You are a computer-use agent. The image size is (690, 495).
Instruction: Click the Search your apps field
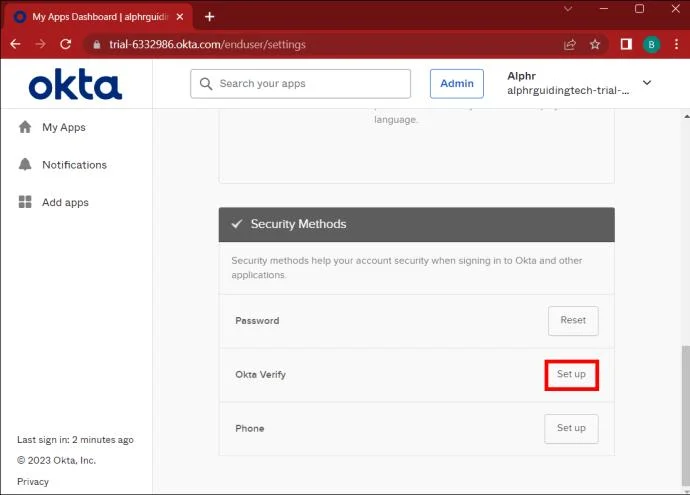pyautogui.click(x=301, y=84)
